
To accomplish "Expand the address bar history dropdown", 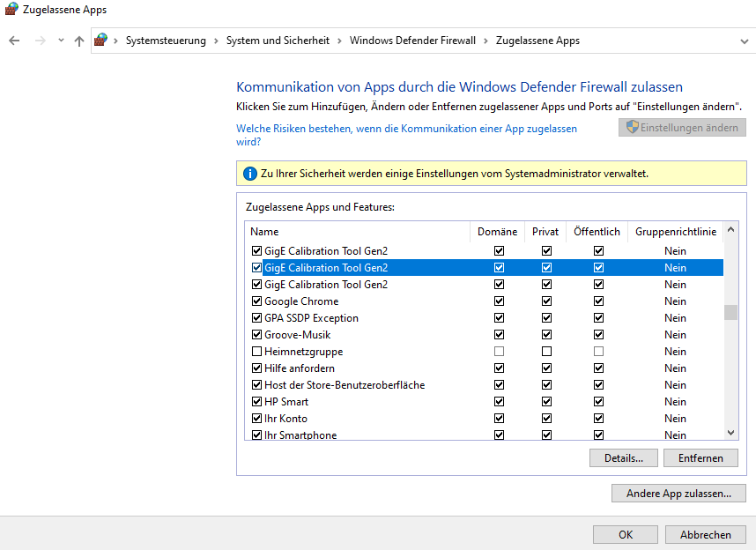I will coord(745,41).
